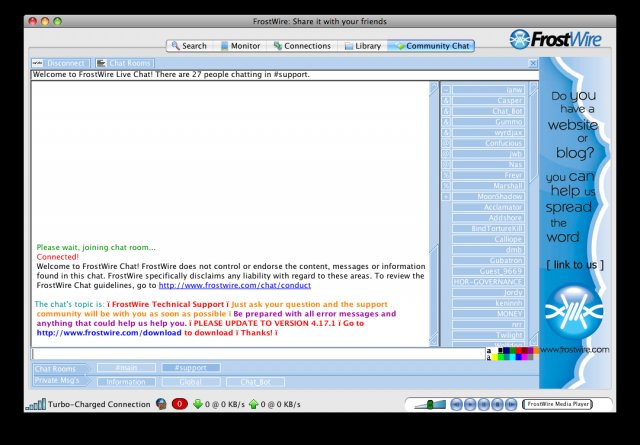Click the Chat Rooms row label
640x445 pixels.
pyautogui.click(x=58, y=369)
